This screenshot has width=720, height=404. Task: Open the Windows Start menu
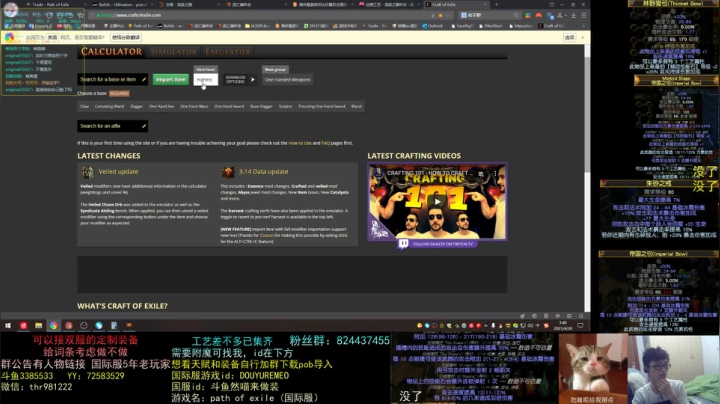(x=8, y=325)
